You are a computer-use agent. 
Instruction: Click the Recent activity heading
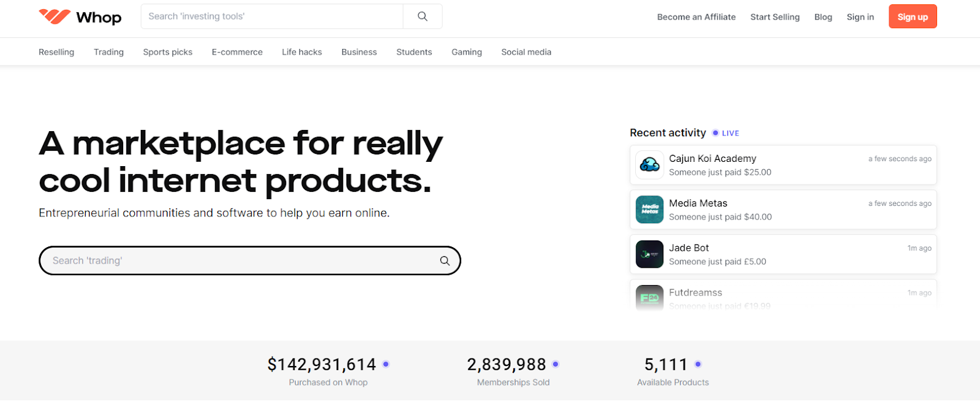[x=668, y=132]
